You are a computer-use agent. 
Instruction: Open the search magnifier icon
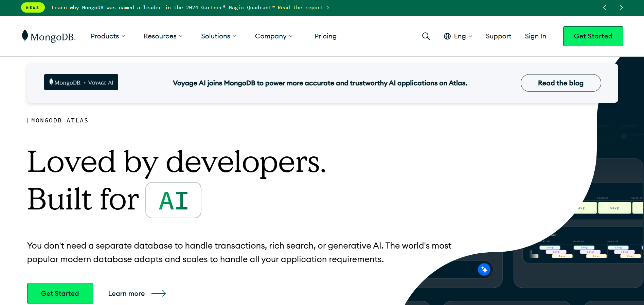[426, 36]
